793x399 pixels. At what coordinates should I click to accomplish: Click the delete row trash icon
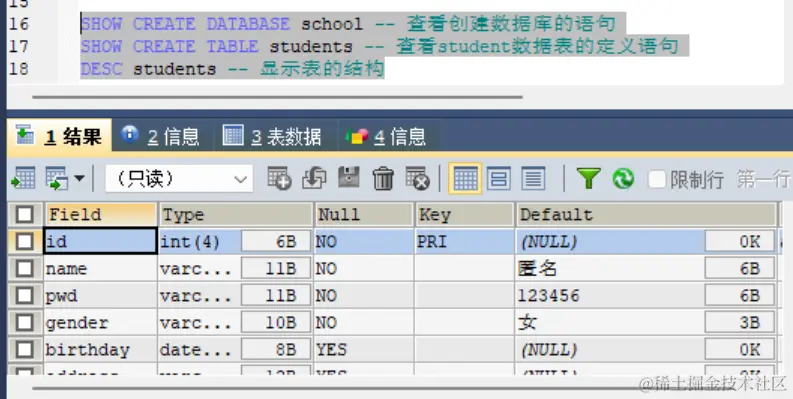(383, 179)
